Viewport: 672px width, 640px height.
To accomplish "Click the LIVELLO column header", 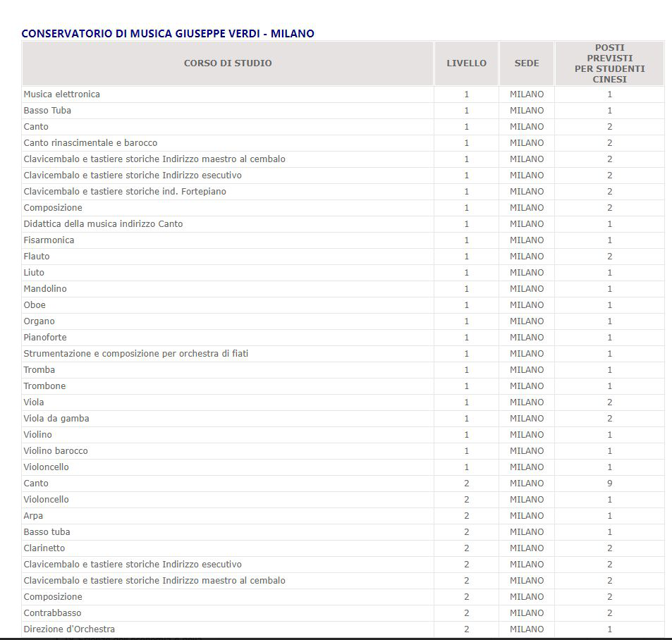I will point(466,63).
